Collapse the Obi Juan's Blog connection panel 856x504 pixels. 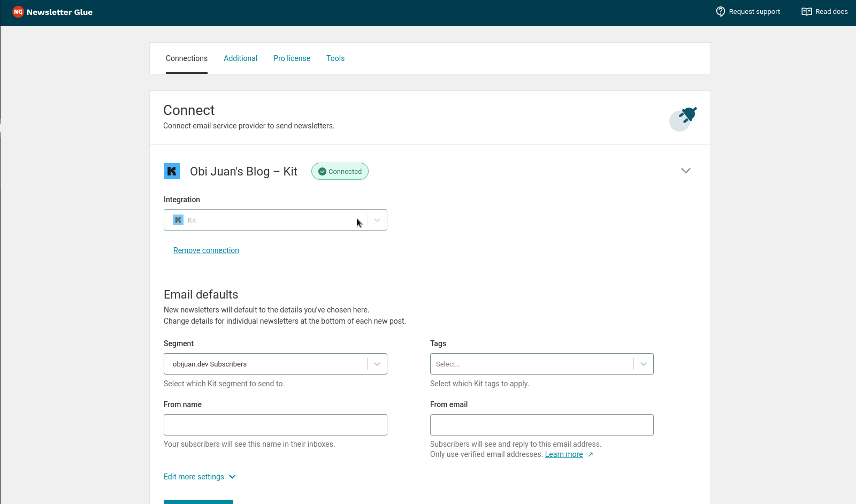685,171
